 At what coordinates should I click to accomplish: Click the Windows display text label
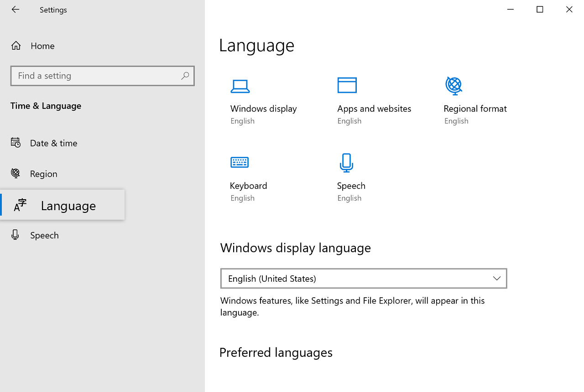point(263,108)
